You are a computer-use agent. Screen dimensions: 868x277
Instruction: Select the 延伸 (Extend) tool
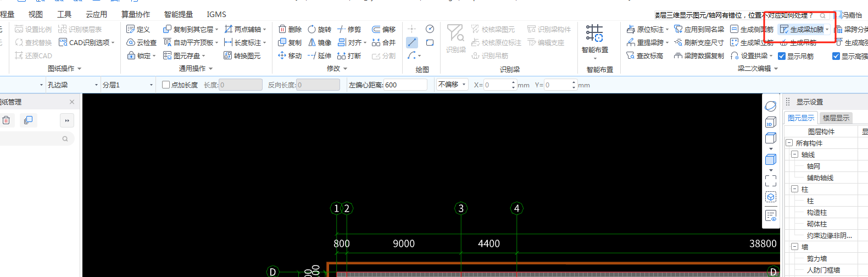pyautogui.click(x=319, y=56)
